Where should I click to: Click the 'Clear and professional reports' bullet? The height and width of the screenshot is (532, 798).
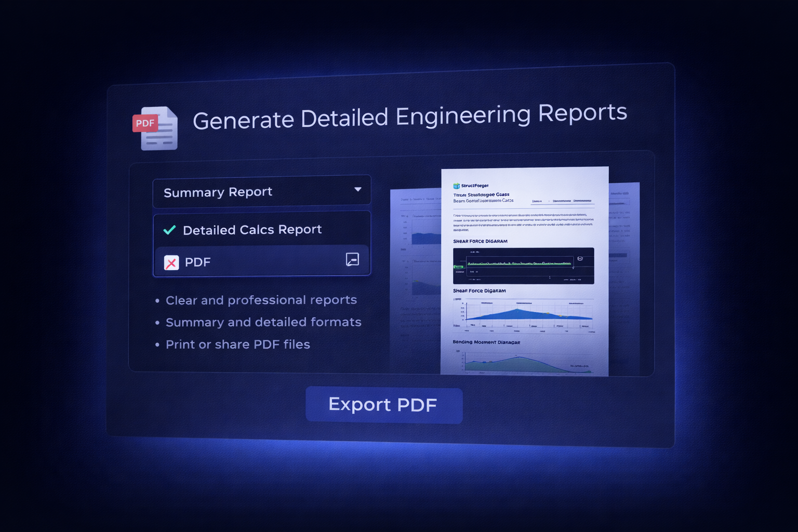click(x=261, y=300)
